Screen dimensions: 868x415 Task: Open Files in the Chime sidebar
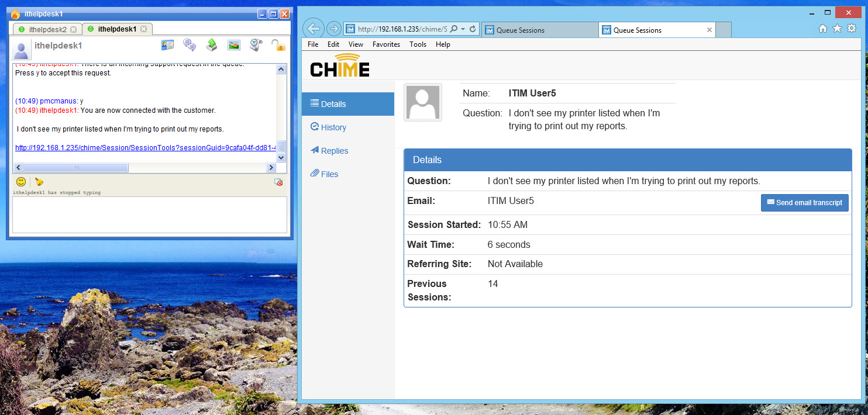click(x=348, y=174)
